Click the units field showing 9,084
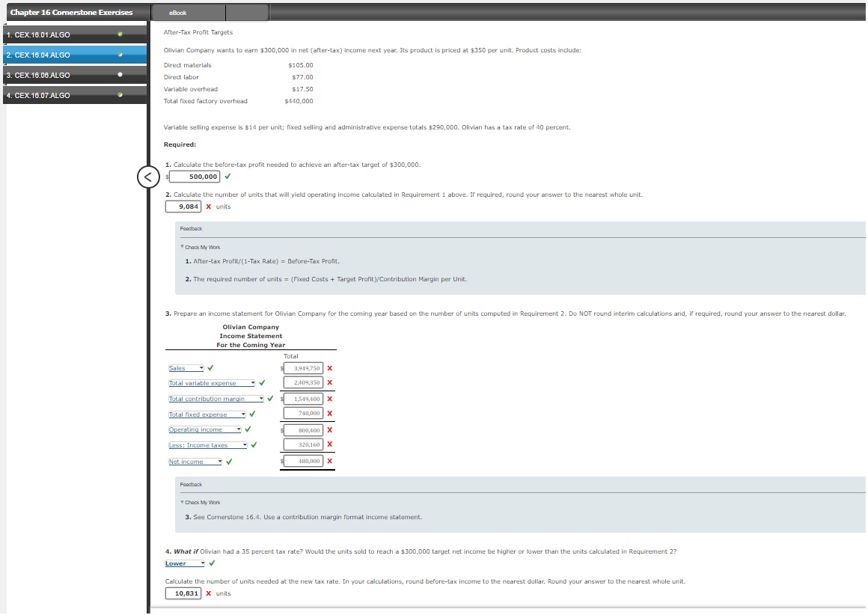 183,206
